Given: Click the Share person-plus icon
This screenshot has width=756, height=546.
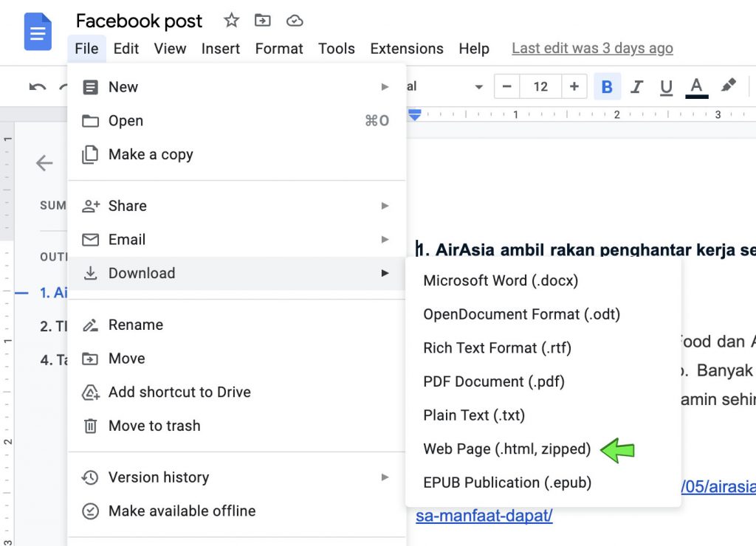Looking at the screenshot, I should point(91,206).
